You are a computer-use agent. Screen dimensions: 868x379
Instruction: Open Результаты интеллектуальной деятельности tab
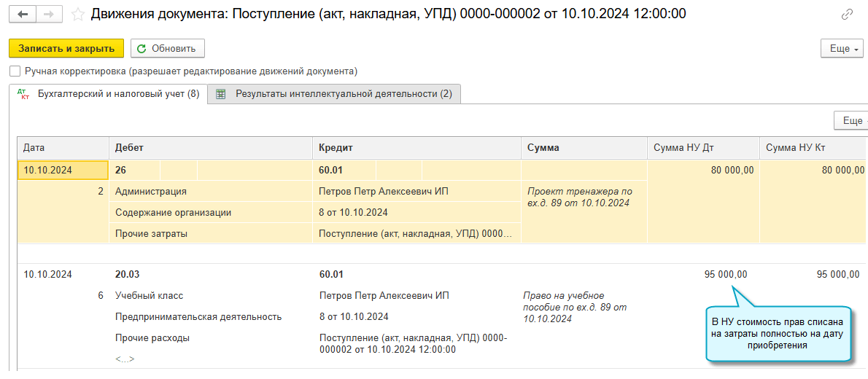tap(343, 94)
